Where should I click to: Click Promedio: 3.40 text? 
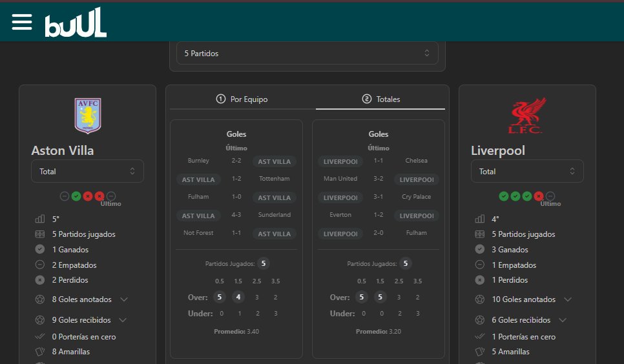236,331
